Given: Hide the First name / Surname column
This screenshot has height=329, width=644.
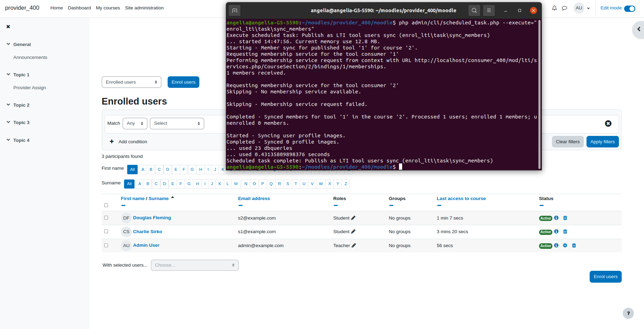Looking at the screenshot, I should (123, 205).
